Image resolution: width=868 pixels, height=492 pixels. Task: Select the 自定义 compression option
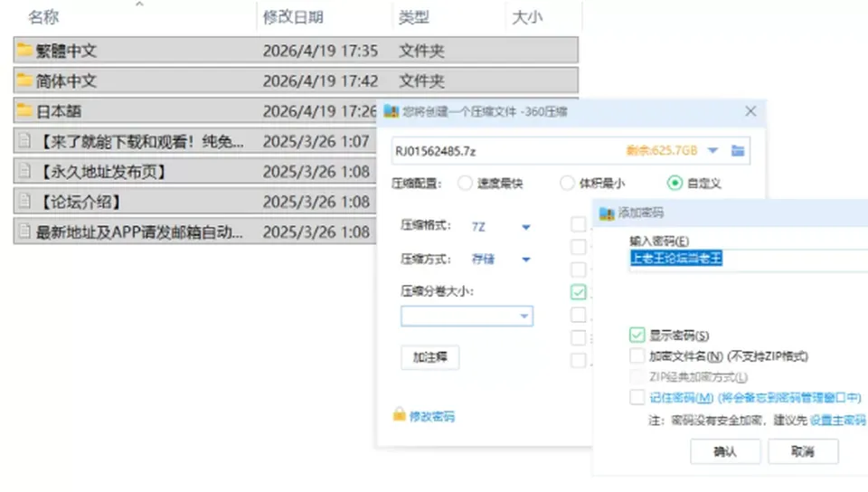click(675, 184)
